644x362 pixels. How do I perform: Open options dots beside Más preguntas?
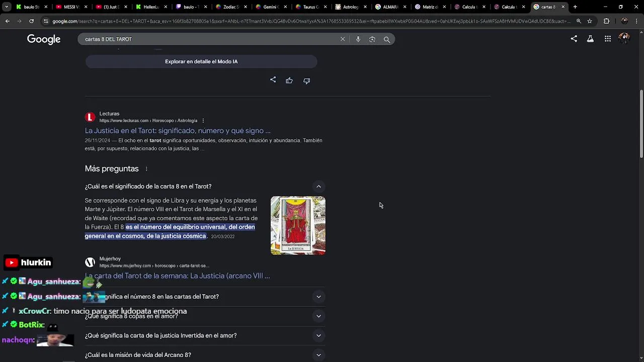click(146, 169)
